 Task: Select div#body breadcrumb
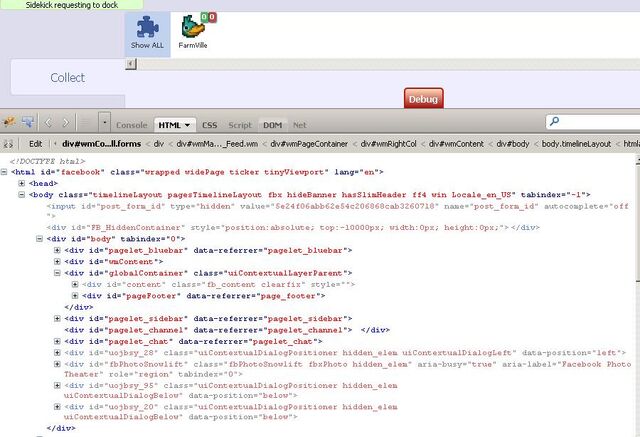tap(513, 144)
